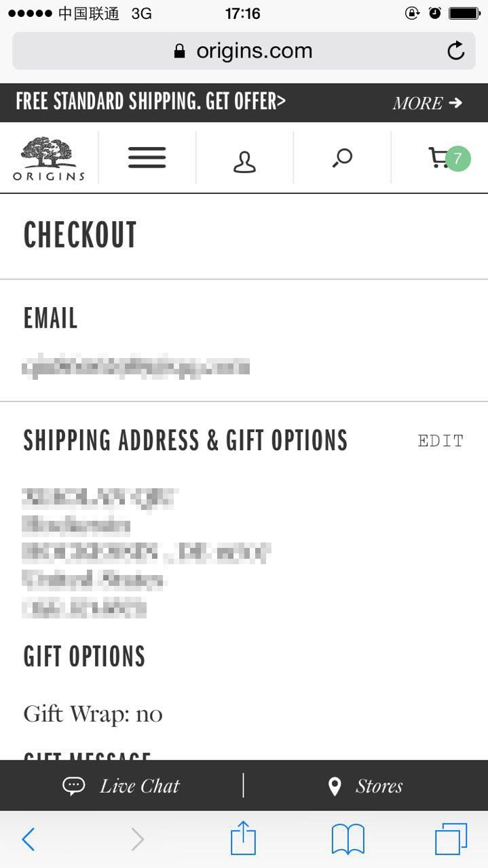Image resolution: width=488 pixels, height=868 pixels.
Task: Tap the search magnifier icon
Action: [x=342, y=158]
